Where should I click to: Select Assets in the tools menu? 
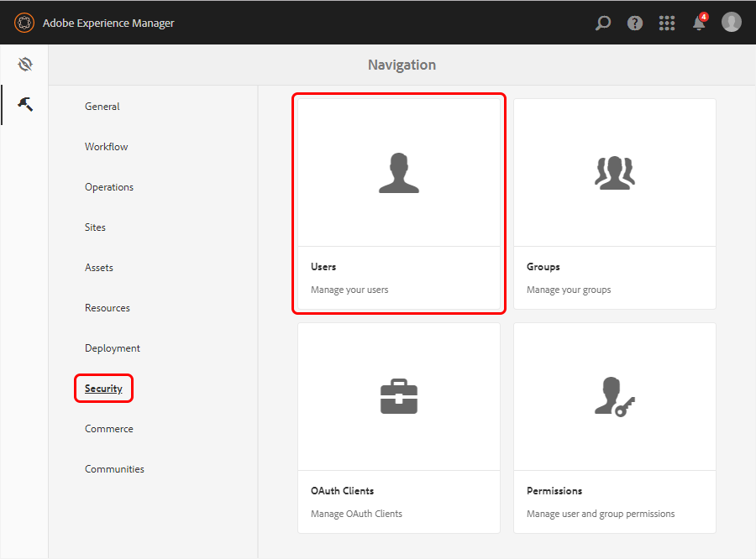(99, 268)
